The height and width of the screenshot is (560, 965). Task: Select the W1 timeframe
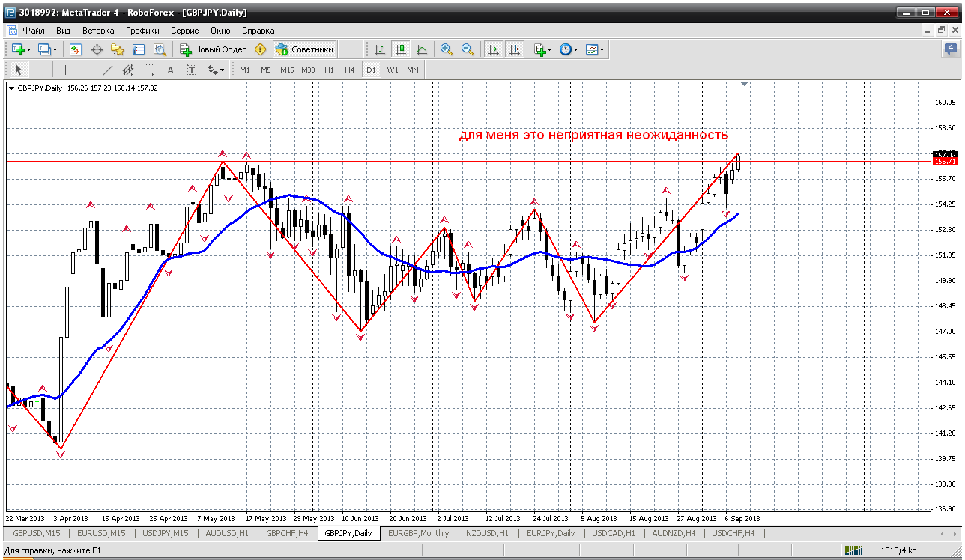pyautogui.click(x=393, y=70)
